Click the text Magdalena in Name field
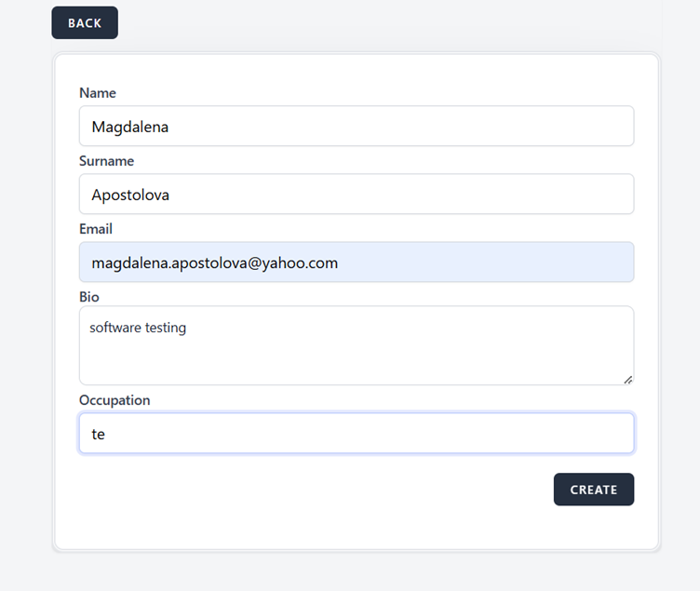This screenshot has width=700, height=591. click(129, 127)
